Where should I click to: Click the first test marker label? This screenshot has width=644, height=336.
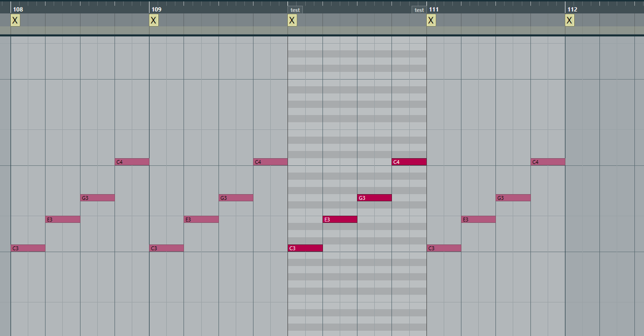[x=295, y=10]
